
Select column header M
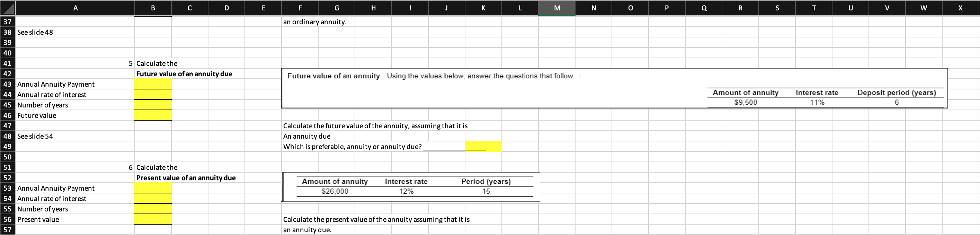(556, 8)
